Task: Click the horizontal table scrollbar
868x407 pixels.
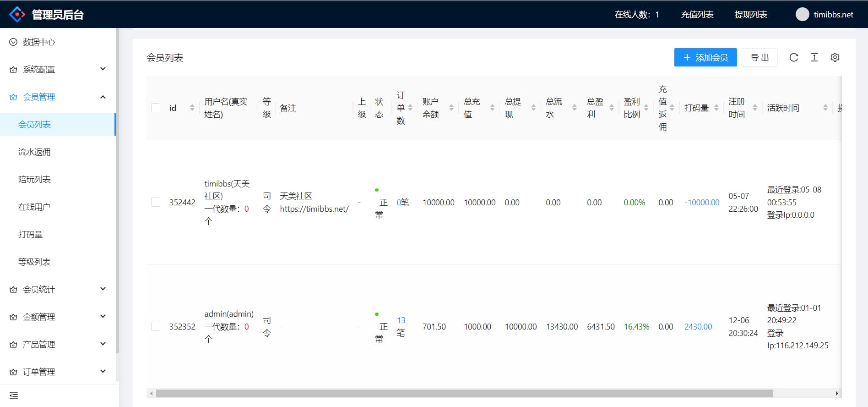Action: click(464, 393)
